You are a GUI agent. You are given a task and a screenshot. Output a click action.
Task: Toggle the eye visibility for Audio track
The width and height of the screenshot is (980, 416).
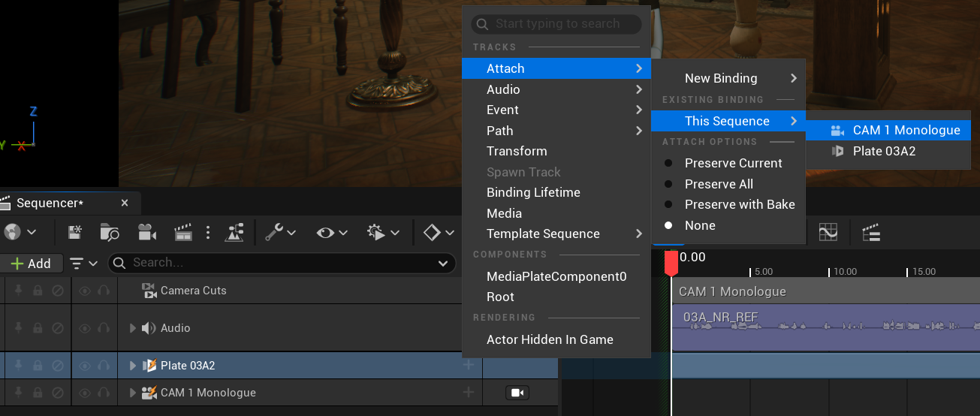pyautogui.click(x=85, y=328)
